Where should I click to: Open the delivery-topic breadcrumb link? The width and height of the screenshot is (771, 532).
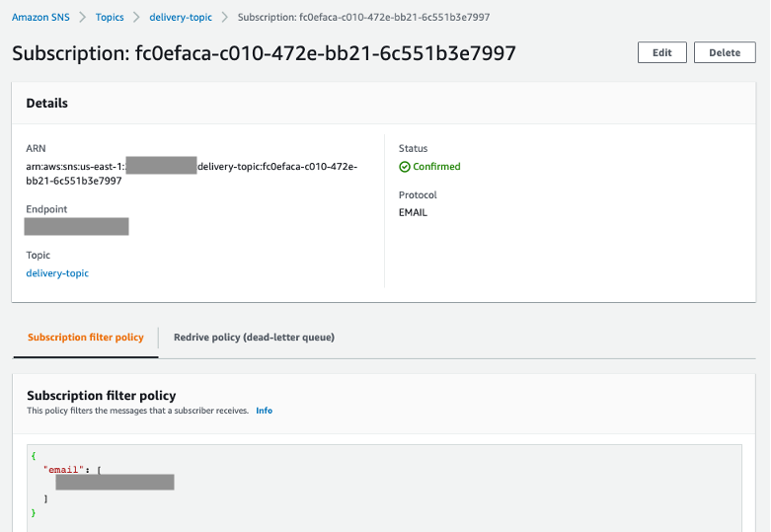pyautogui.click(x=181, y=17)
